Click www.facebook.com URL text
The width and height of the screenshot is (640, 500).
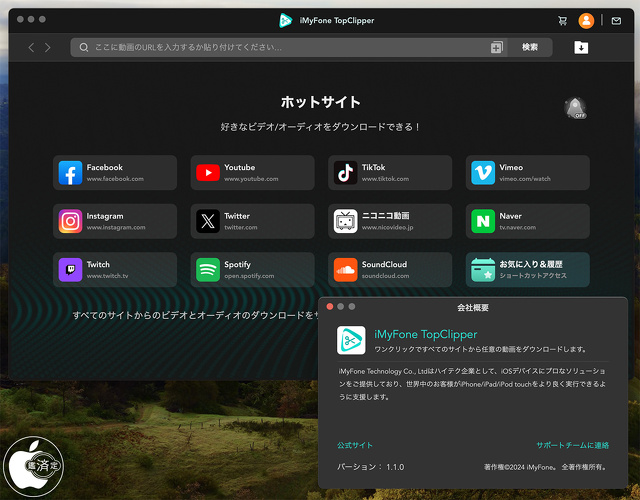click(115, 179)
